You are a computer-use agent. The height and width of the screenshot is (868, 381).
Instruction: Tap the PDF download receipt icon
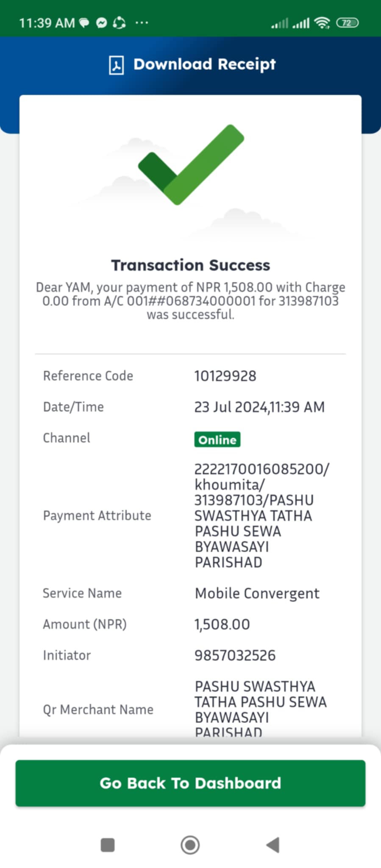(117, 65)
